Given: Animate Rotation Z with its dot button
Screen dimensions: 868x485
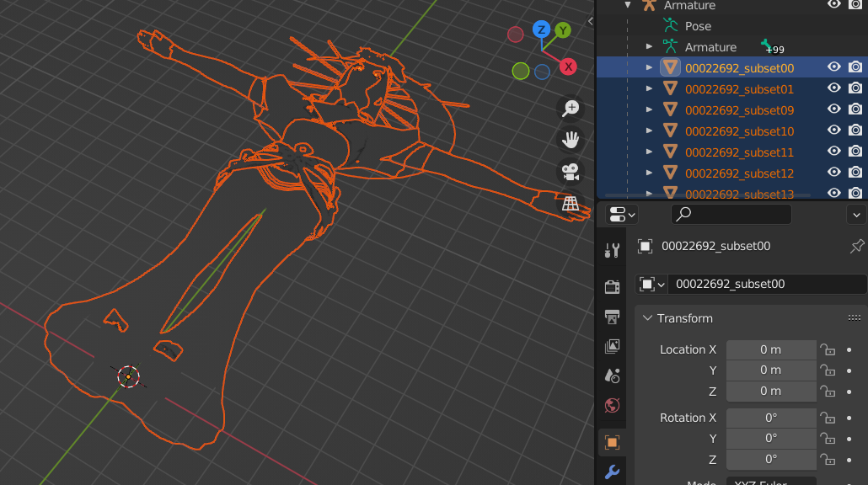Looking at the screenshot, I should tap(849, 460).
